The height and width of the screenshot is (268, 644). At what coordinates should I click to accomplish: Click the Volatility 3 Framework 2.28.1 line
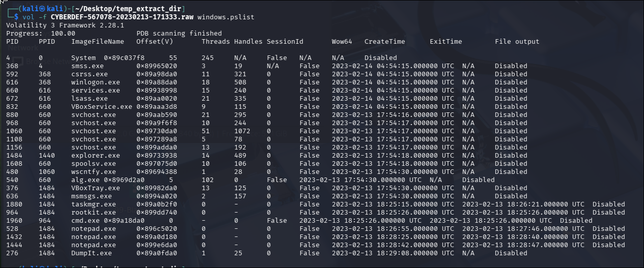click(61, 25)
